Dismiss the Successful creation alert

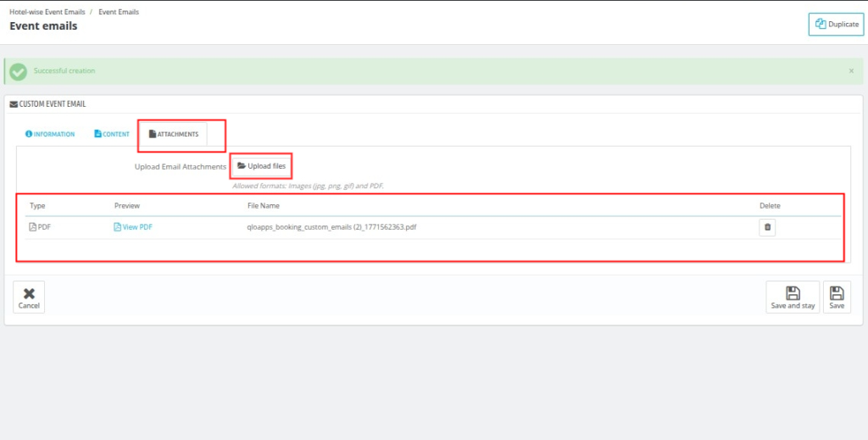[851, 71]
